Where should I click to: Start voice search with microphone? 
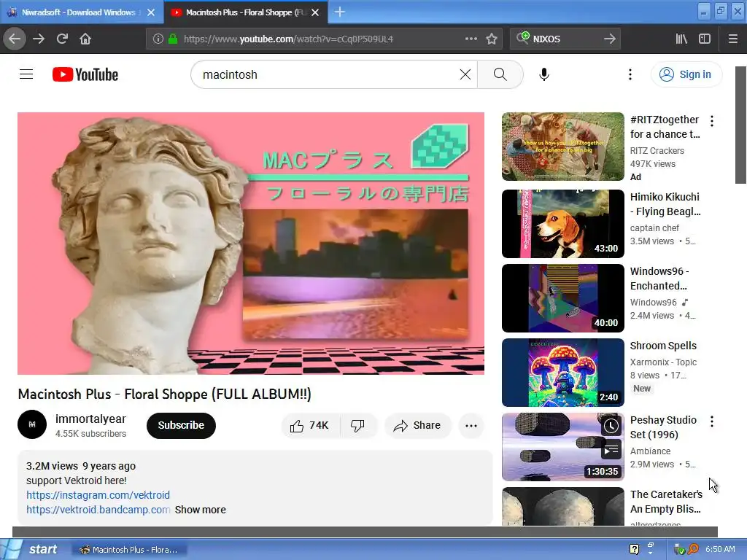(544, 74)
